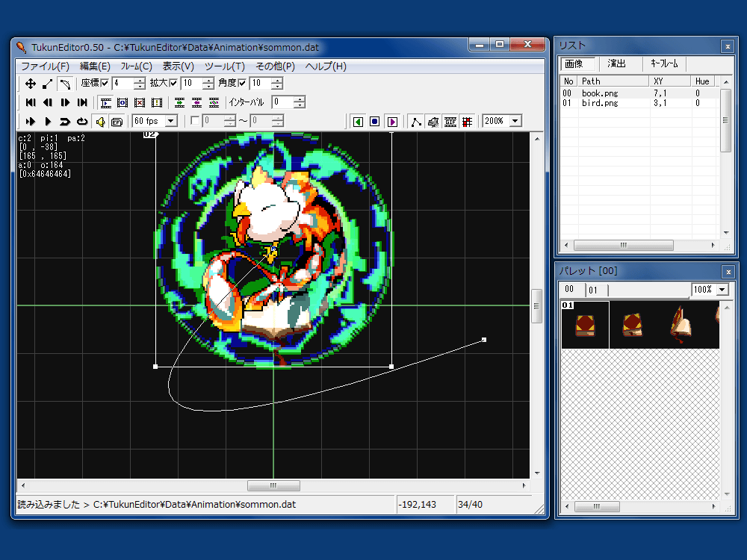Jump to the first frame

pos(31,102)
